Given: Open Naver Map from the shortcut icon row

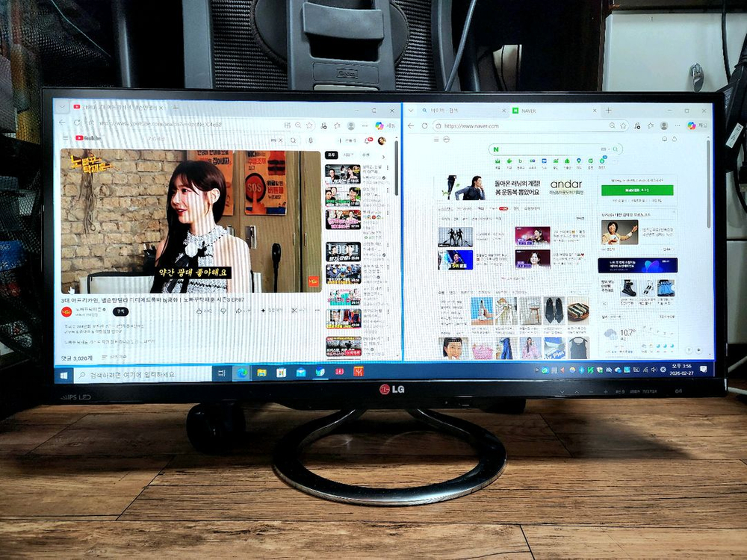Looking at the screenshot, I should (579, 161).
